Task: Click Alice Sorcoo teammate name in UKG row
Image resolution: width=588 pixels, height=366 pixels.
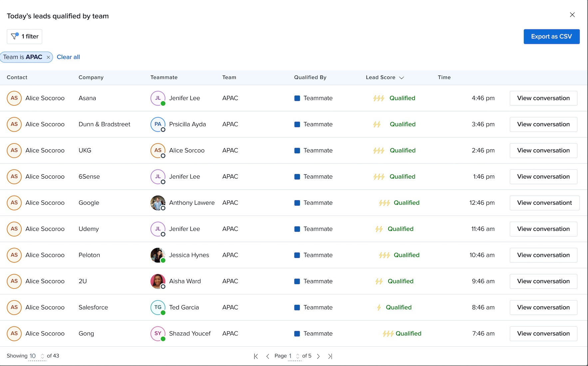Action: (x=187, y=150)
